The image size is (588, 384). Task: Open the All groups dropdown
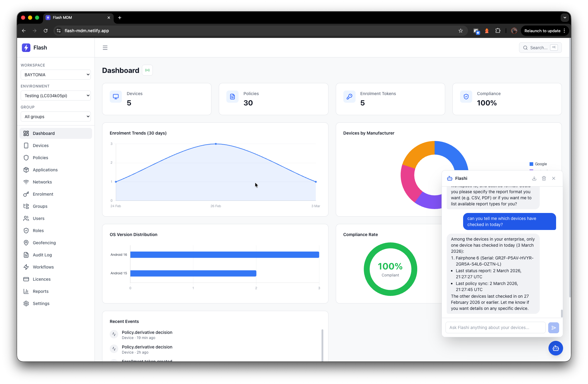(56, 117)
